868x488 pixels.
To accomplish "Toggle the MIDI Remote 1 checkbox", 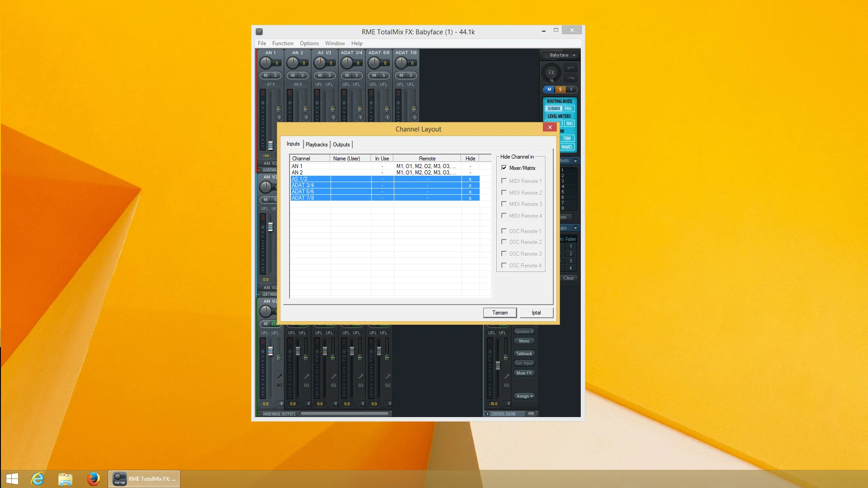I will (504, 181).
